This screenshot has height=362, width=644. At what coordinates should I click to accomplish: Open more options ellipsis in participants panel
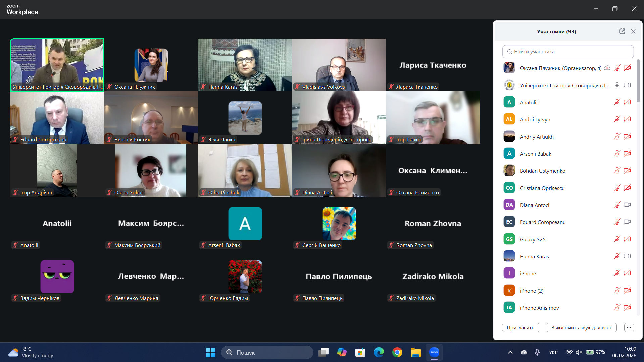point(629,328)
